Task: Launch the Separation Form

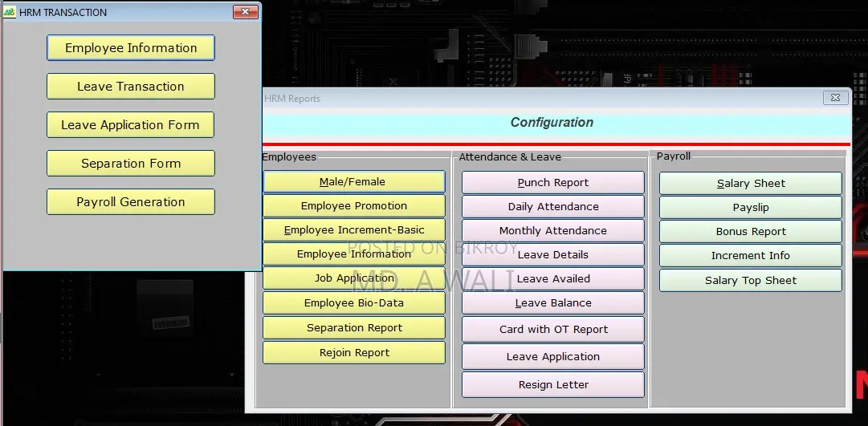Action: click(131, 163)
